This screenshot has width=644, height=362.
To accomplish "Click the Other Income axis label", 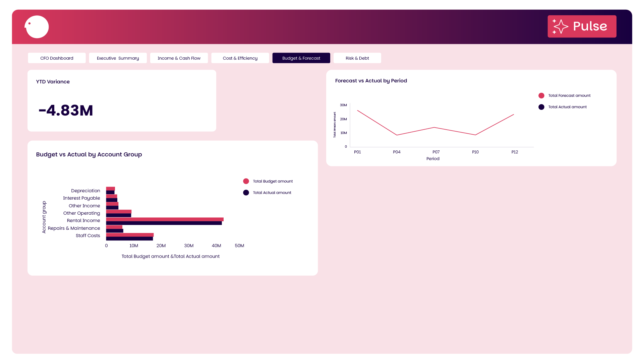I will pos(84,206).
